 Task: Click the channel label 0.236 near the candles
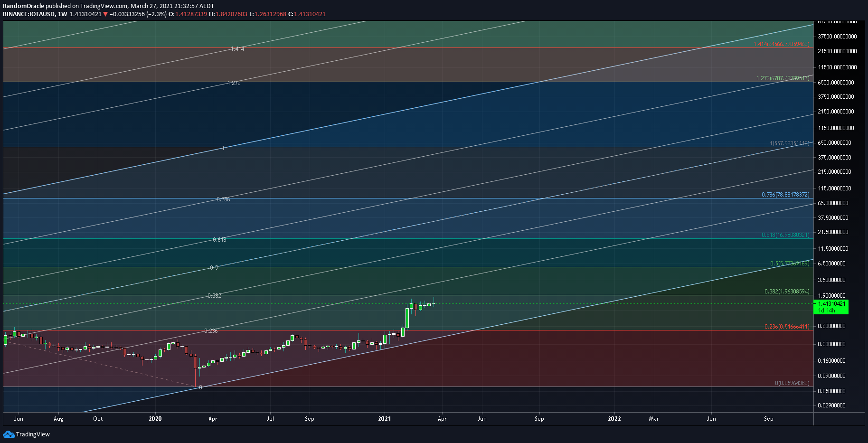click(x=211, y=331)
